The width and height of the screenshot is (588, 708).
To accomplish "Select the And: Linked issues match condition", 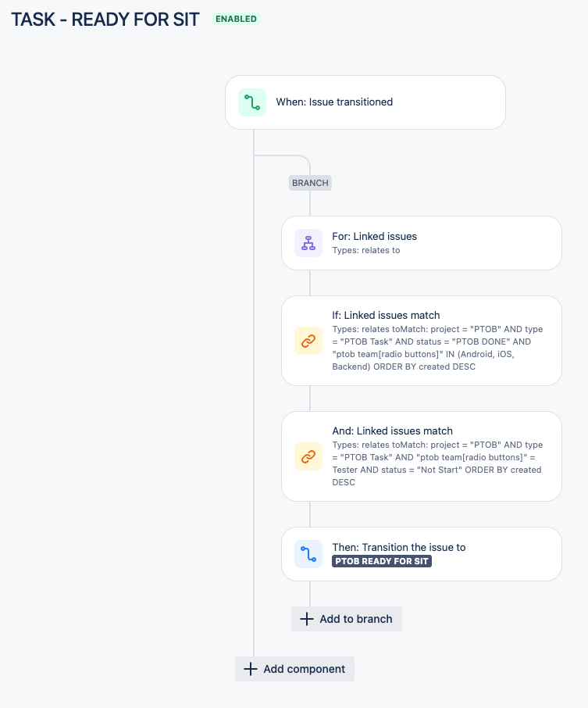I will point(422,456).
